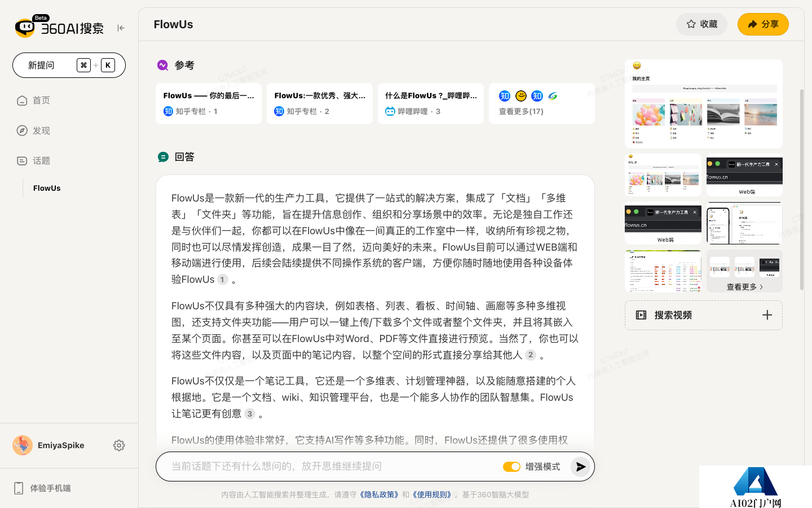Click the 360AI搜索 logo
This screenshot has width=812, height=508.
point(59,27)
